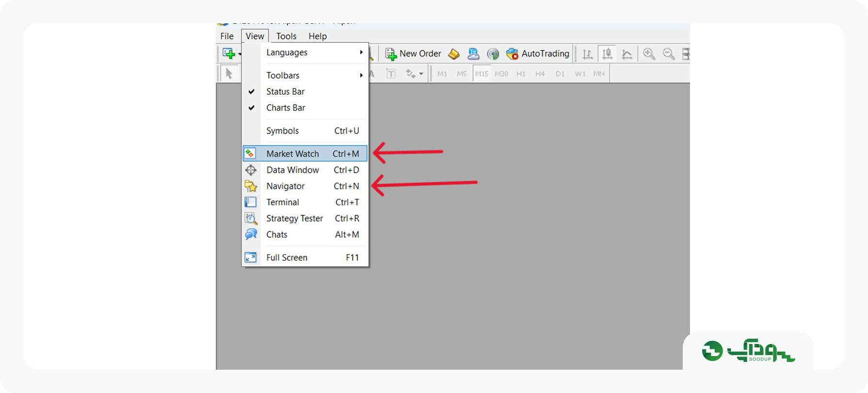868x393 pixels.
Task: Click the text label tool icon
Action: (x=391, y=74)
